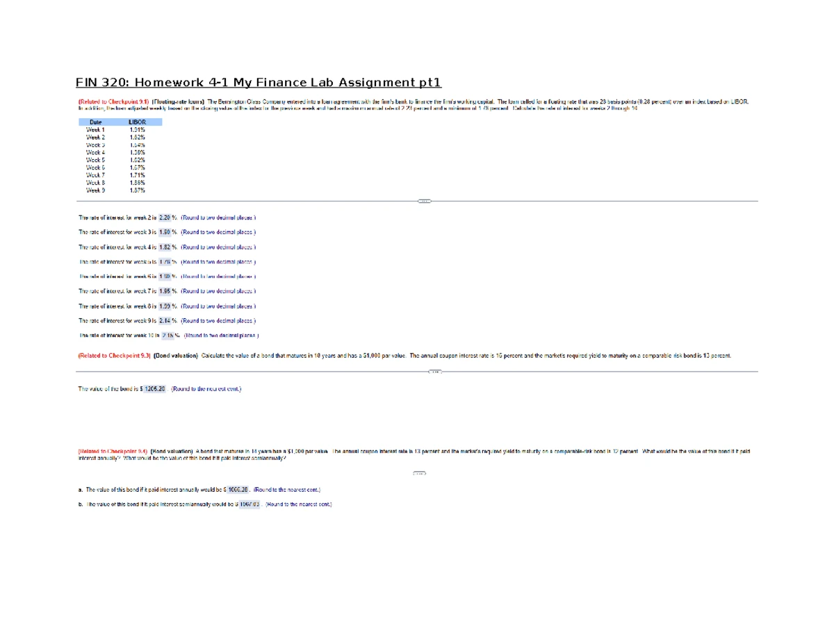834x644 pixels.
Task: Click the week 2 interest rate answer field
Action: (x=167, y=217)
